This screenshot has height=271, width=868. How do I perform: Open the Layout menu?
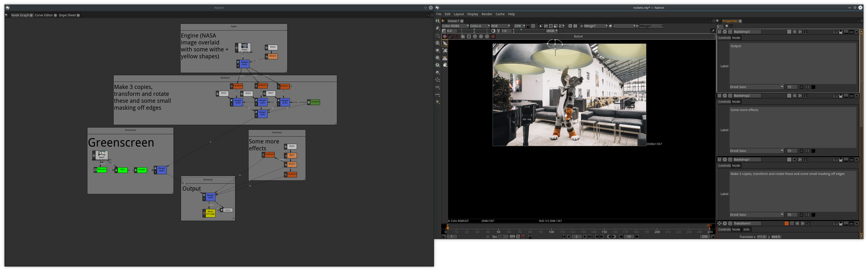(x=459, y=14)
